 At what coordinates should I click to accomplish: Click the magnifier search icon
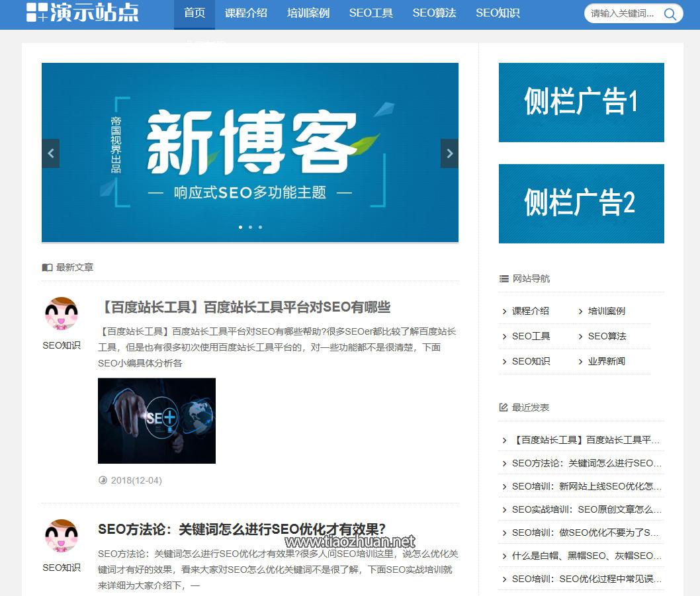click(670, 13)
